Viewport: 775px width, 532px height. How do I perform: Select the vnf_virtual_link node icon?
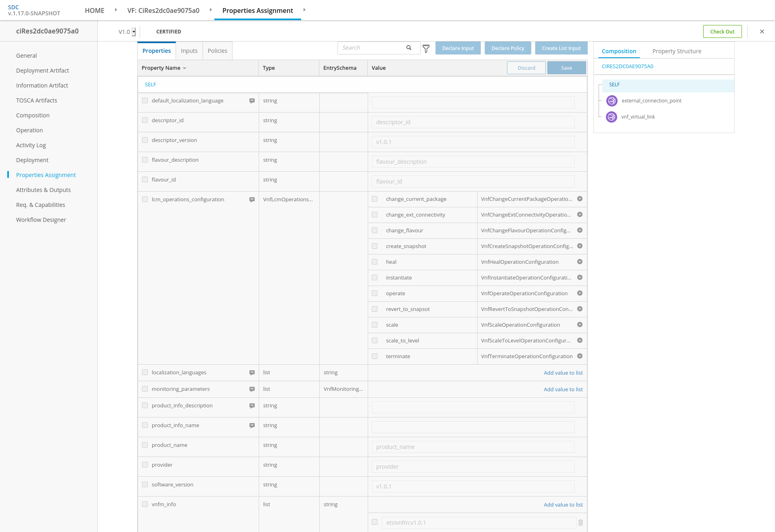(612, 117)
